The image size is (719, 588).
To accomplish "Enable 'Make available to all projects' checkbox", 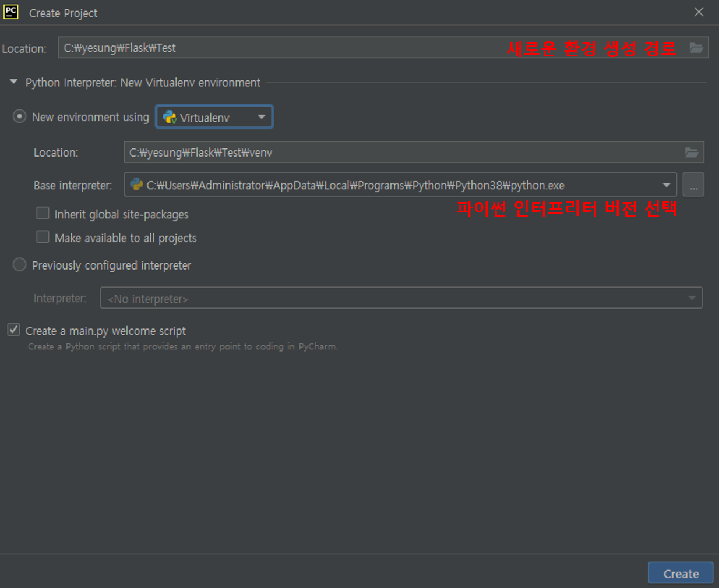I will pyautogui.click(x=43, y=237).
